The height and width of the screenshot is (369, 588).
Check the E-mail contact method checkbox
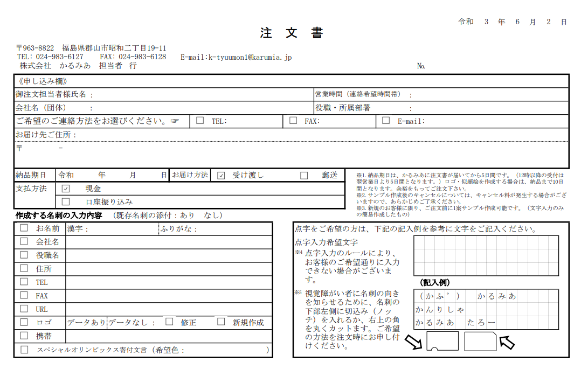[386, 120]
